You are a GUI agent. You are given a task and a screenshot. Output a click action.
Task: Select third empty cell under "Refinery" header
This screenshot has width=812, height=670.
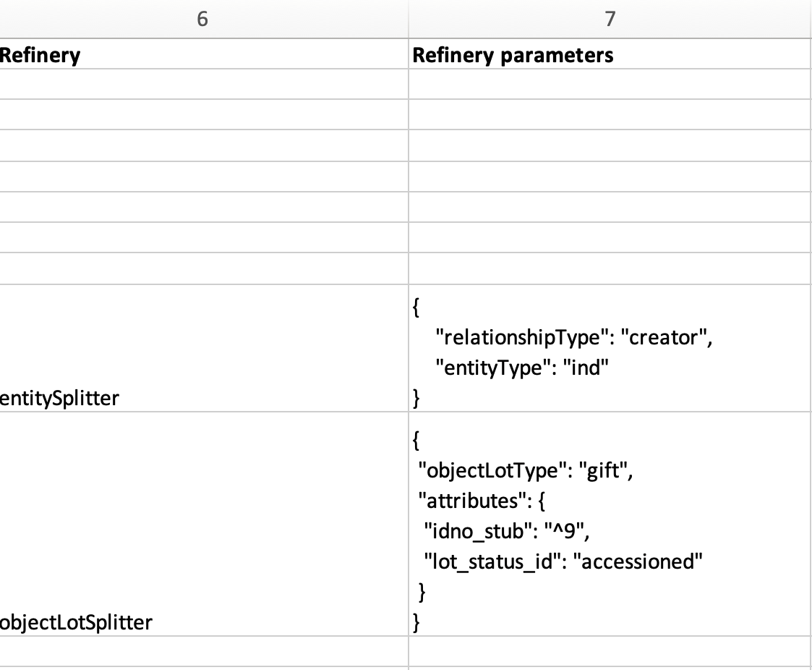(202, 145)
